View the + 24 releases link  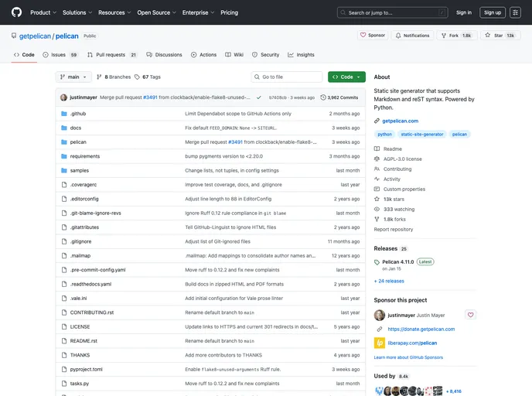(x=389, y=282)
